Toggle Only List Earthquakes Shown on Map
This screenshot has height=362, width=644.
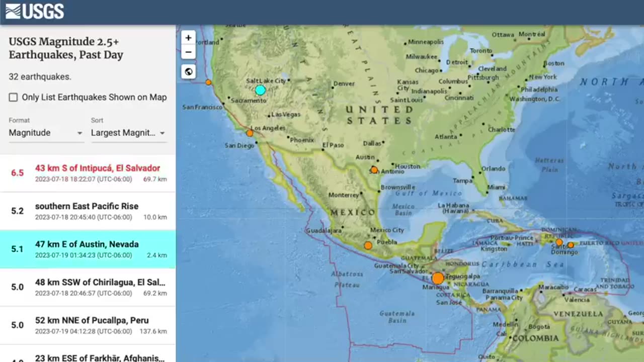click(14, 97)
